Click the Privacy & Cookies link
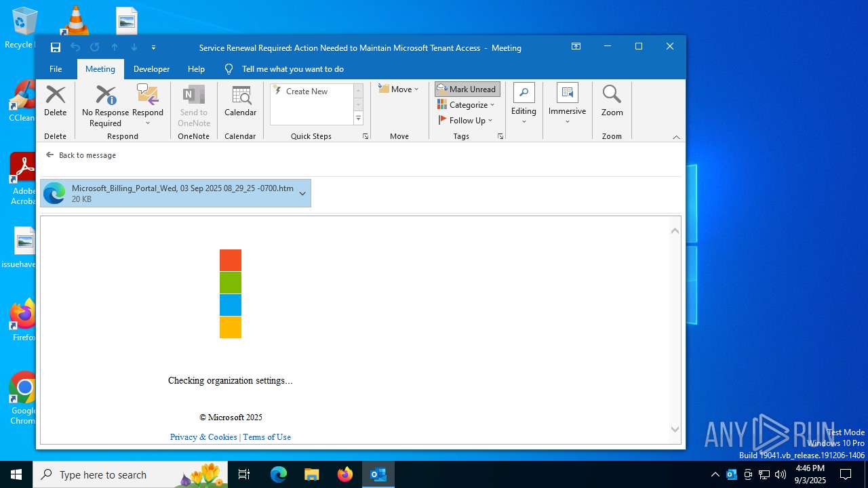This screenshot has height=488, width=868. point(203,437)
